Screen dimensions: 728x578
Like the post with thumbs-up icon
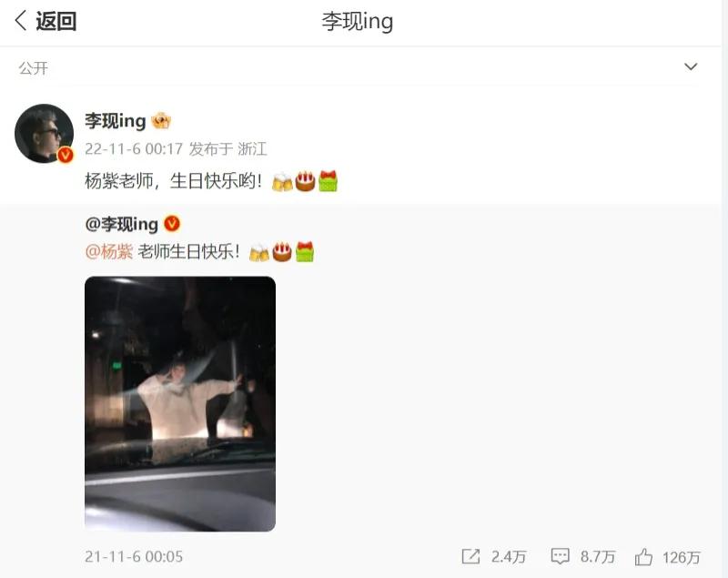[x=643, y=556]
